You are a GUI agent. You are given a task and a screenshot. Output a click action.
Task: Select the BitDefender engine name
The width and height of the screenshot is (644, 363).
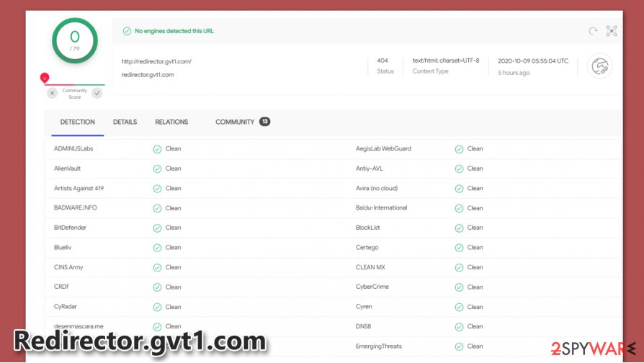(x=70, y=228)
